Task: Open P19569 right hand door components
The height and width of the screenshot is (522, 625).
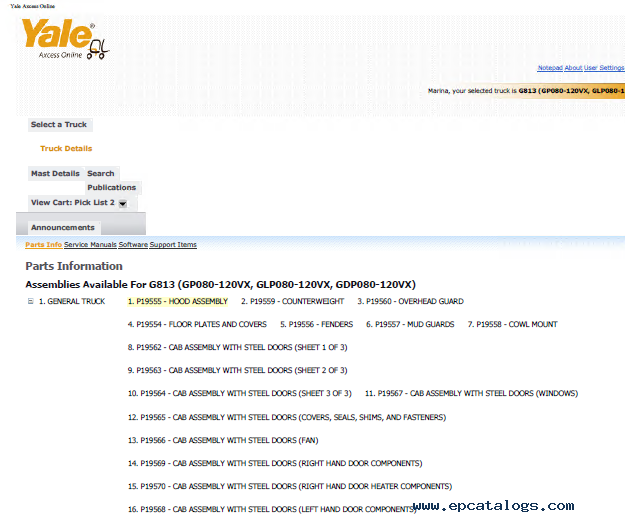Action: [x=275, y=463]
